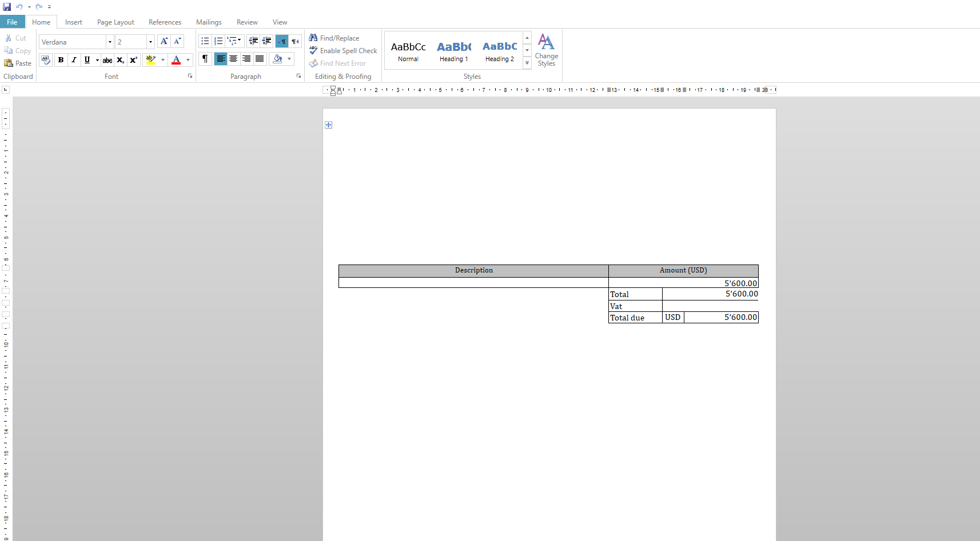This screenshot has height=541, width=980.
Task: Customize the quick access toolbar
Action: [49, 7]
